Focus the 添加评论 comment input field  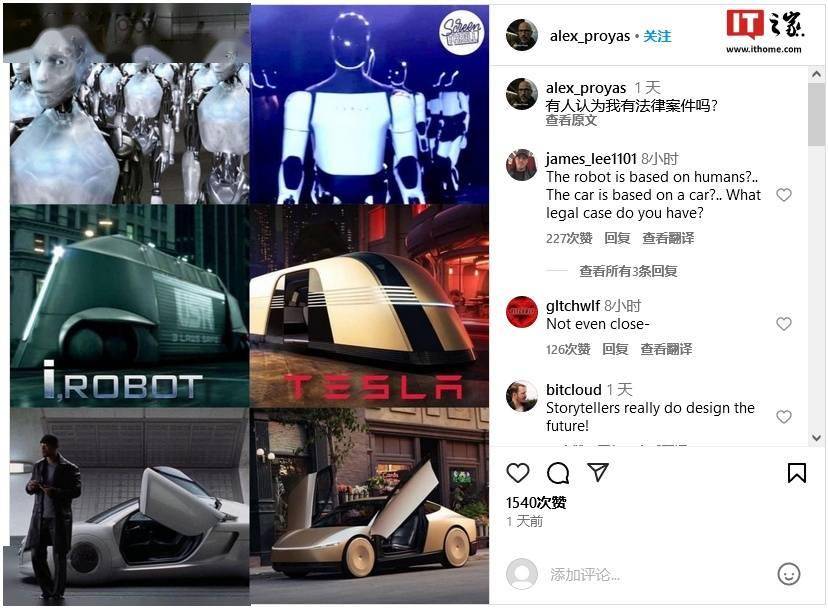655,574
